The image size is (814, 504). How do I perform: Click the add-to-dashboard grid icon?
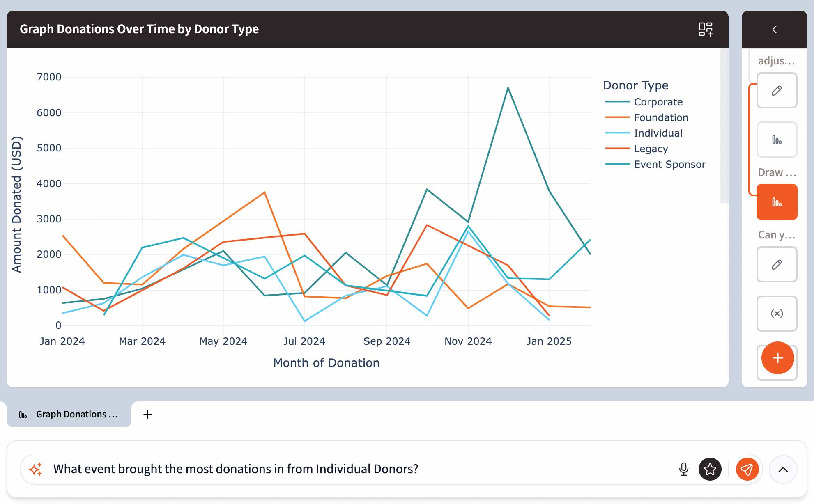coord(705,29)
